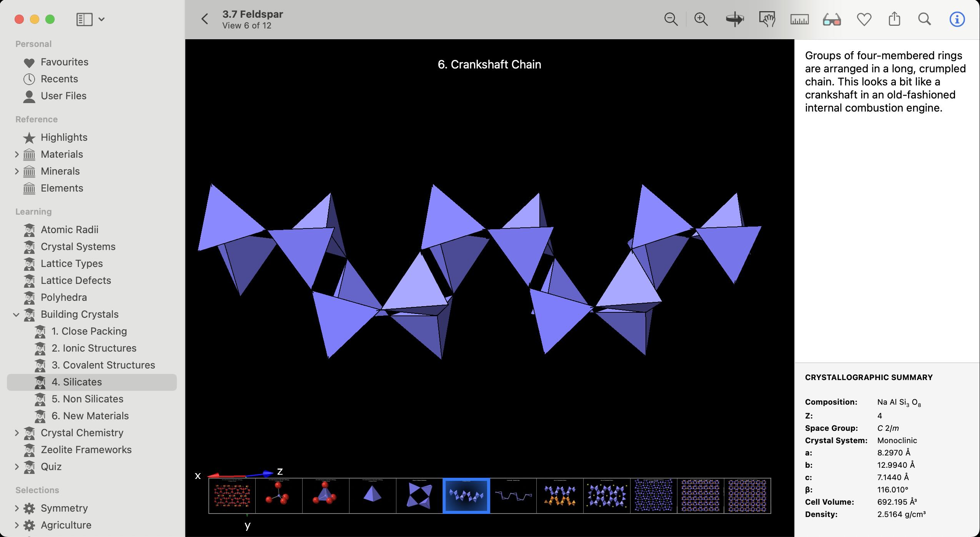Open the Favourites sidebar entry
This screenshot has height=537, width=980.
pos(64,62)
